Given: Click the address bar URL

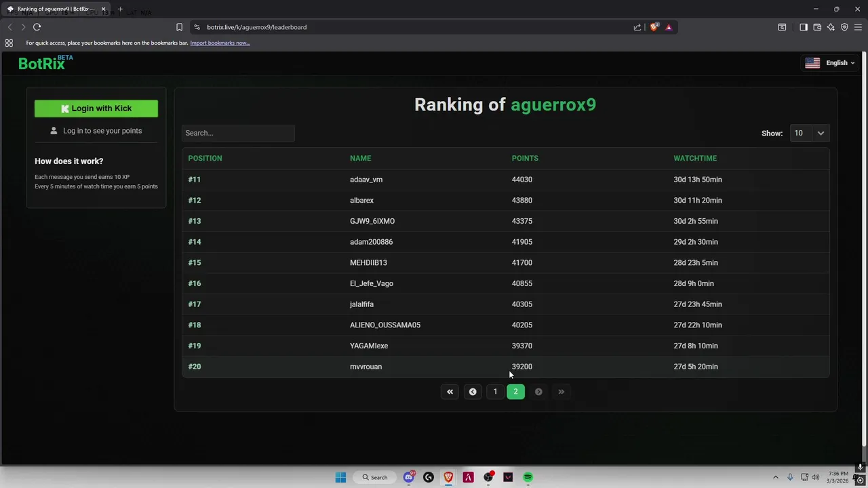Looking at the screenshot, I should (x=257, y=27).
